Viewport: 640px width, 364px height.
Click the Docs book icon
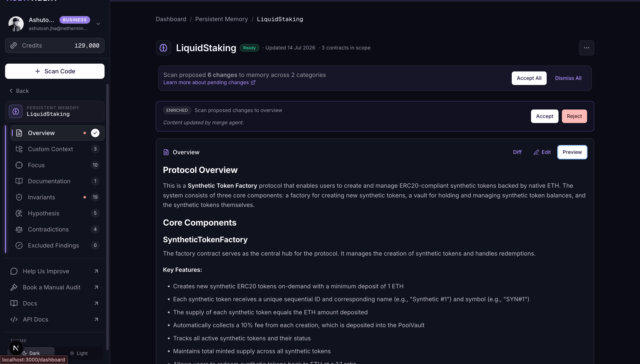tap(14, 303)
